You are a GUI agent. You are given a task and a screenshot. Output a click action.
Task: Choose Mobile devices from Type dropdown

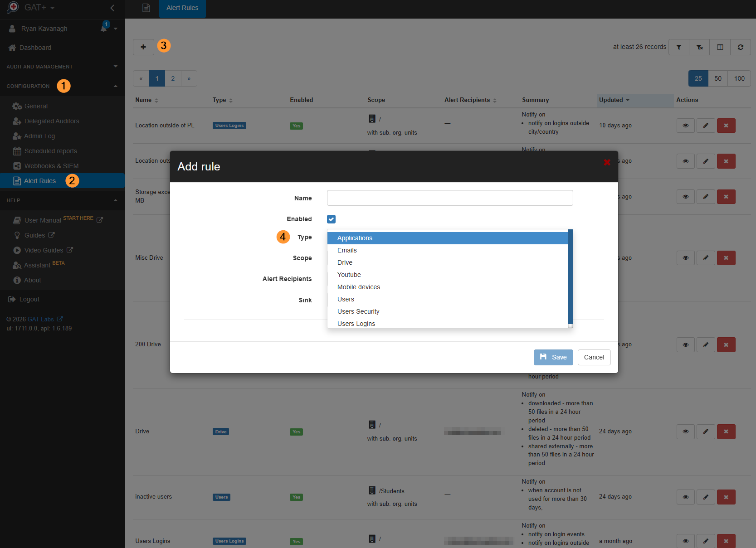(x=358, y=287)
